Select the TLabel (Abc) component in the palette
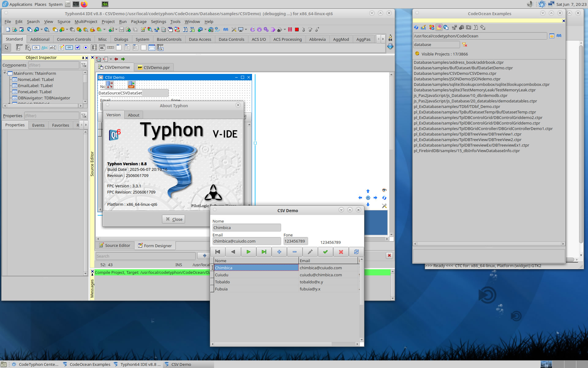Viewport: 588px width, 368px height. pos(44,48)
